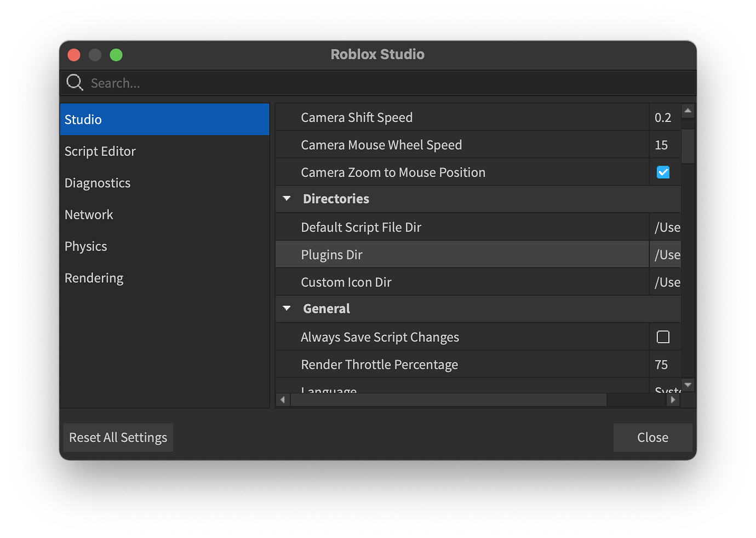Viewport: 756px width, 538px height.
Task: Click the Close button
Action: pos(652,437)
